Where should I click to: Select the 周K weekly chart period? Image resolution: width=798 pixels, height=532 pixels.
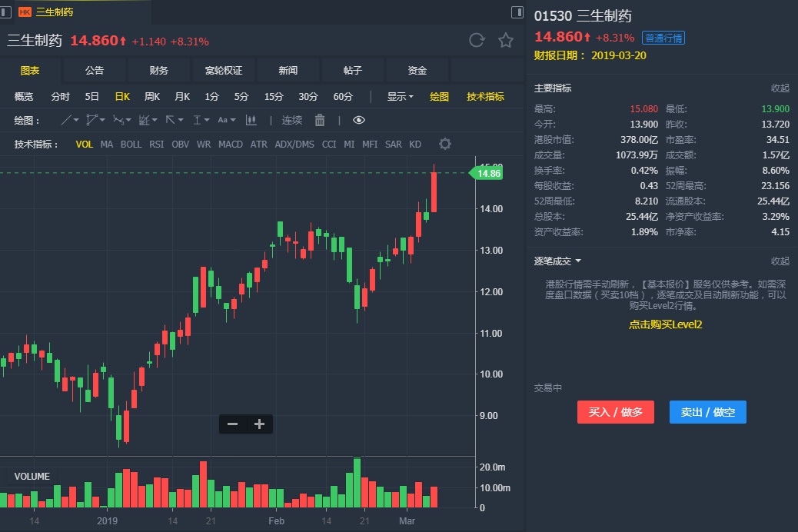point(152,97)
